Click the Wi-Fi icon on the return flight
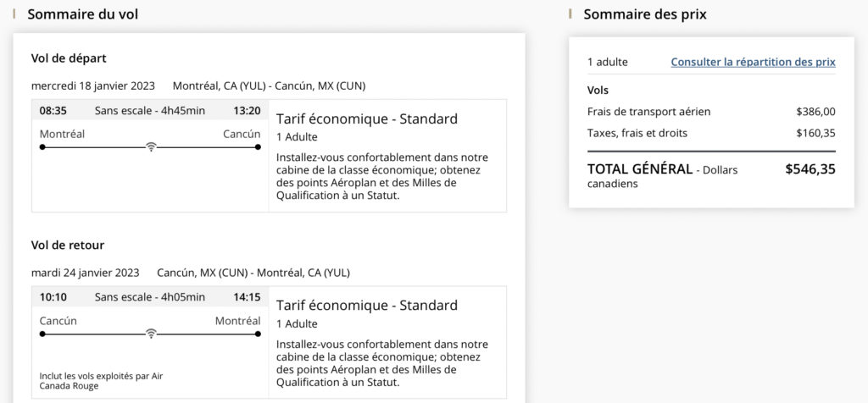Screen dimensions: 868x403 (151, 334)
